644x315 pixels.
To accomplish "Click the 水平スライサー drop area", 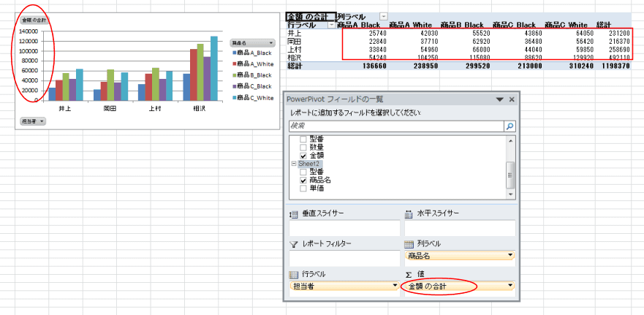I will 460,228.
